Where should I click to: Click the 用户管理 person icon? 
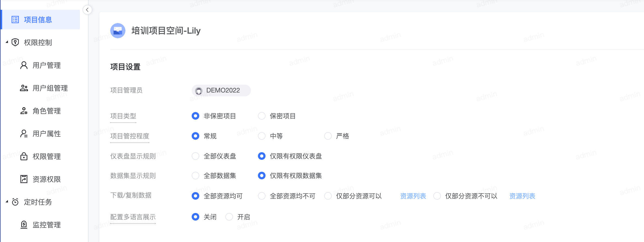[x=24, y=65]
